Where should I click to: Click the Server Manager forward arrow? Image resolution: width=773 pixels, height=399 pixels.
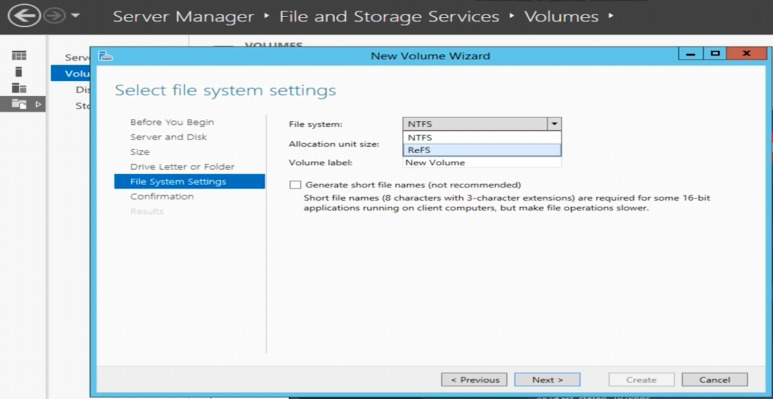tap(54, 16)
